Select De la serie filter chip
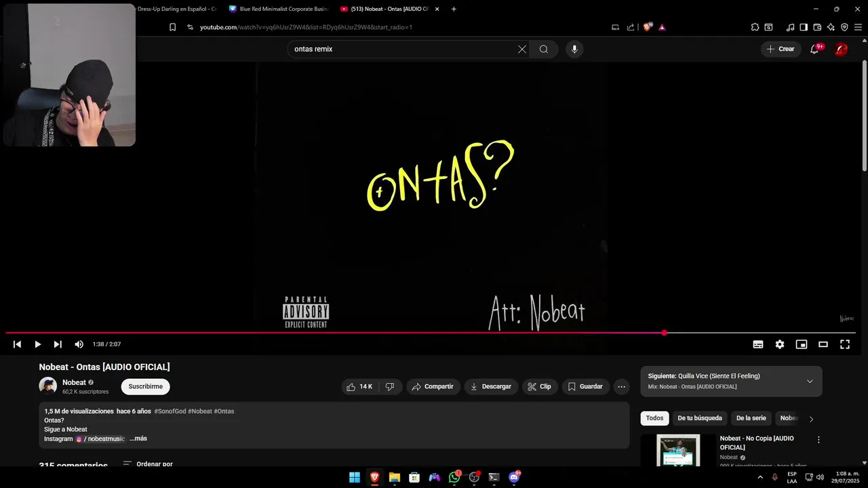The image size is (868, 488). 751,418
